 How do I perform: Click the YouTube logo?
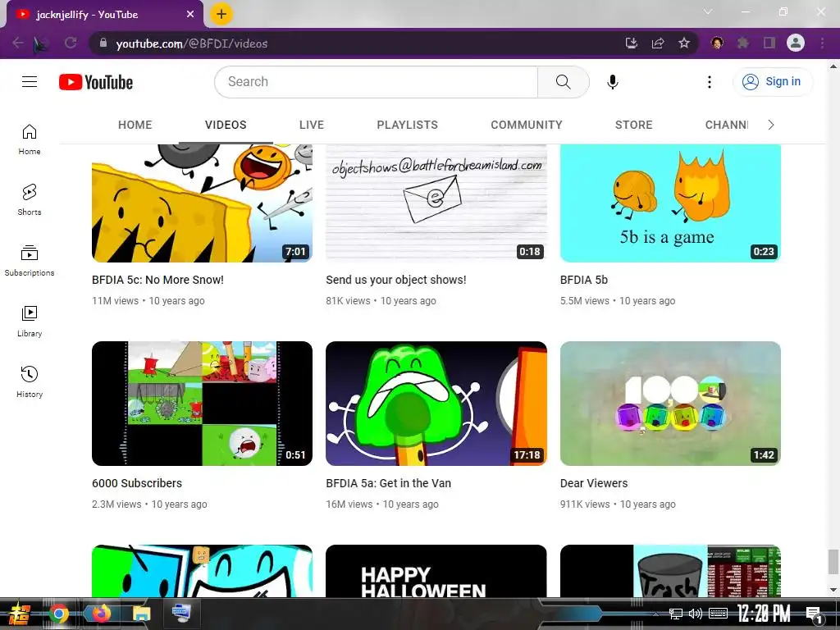pos(96,82)
